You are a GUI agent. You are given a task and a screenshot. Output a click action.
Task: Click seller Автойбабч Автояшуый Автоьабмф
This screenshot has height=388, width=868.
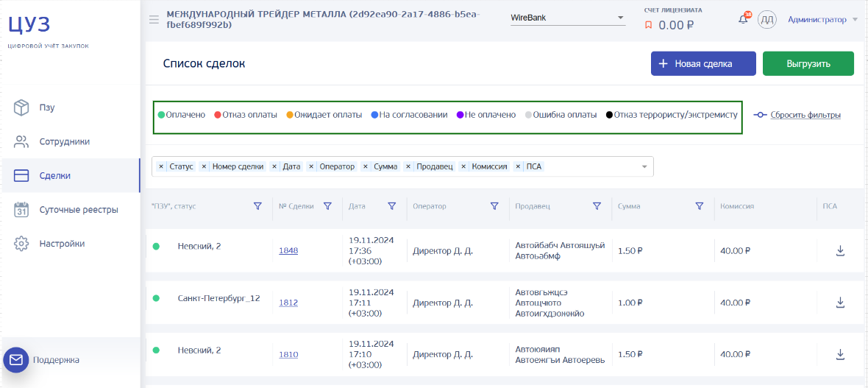560,250
